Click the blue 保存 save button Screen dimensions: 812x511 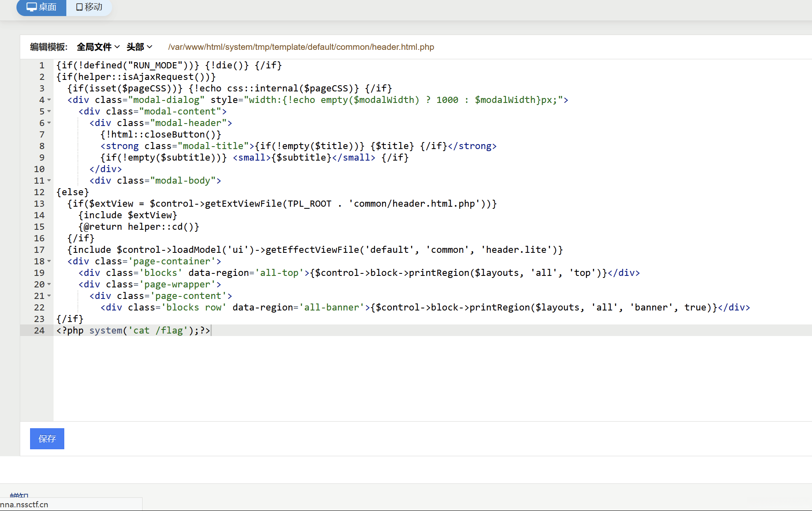pyautogui.click(x=47, y=439)
